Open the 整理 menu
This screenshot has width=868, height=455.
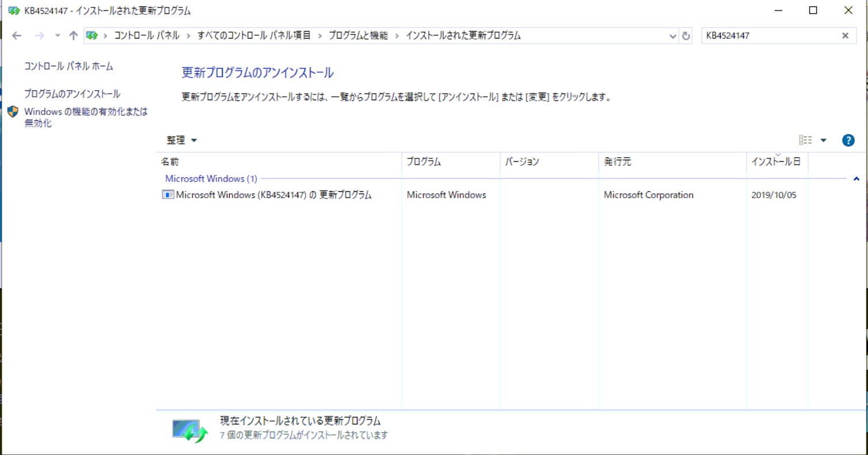pyautogui.click(x=181, y=140)
